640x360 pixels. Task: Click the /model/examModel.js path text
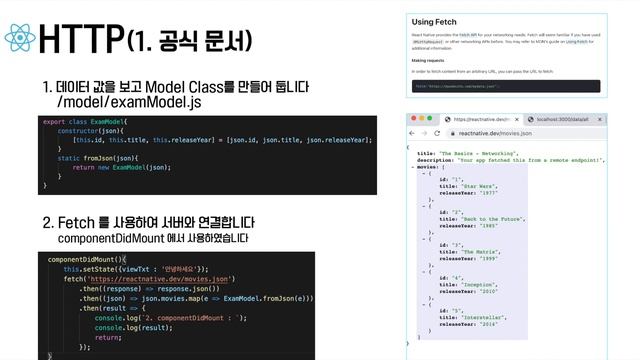pos(129,102)
